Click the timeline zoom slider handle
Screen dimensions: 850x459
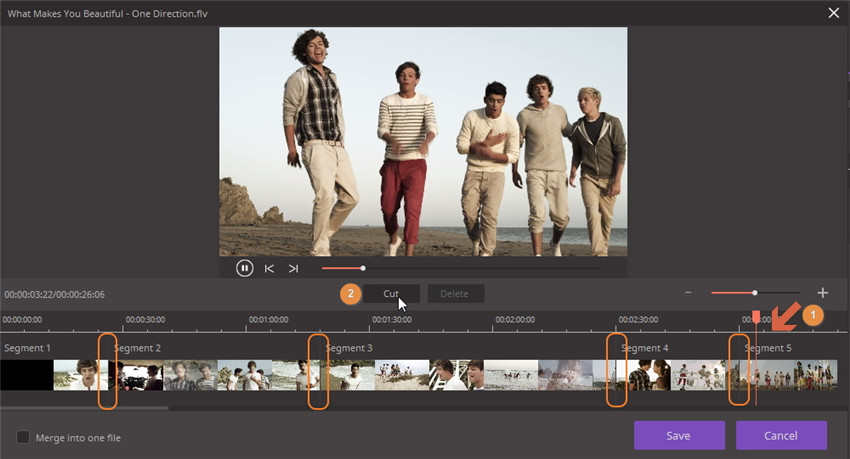click(x=755, y=293)
